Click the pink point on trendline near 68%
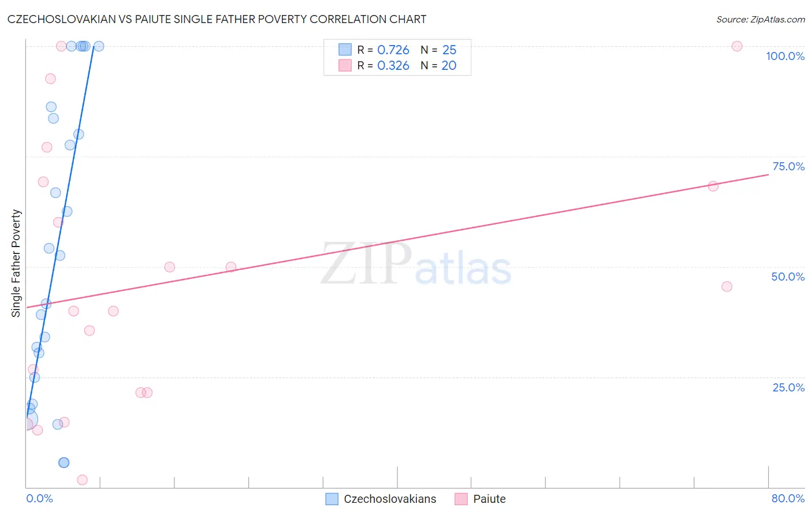This screenshot has width=812, height=515. click(x=713, y=186)
